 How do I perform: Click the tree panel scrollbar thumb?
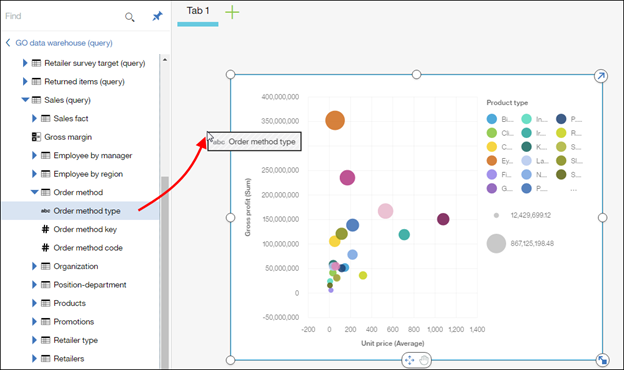(x=165, y=273)
